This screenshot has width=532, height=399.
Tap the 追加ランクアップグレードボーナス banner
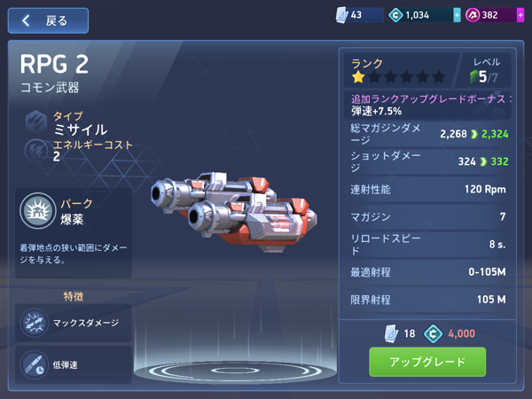tap(427, 105)
